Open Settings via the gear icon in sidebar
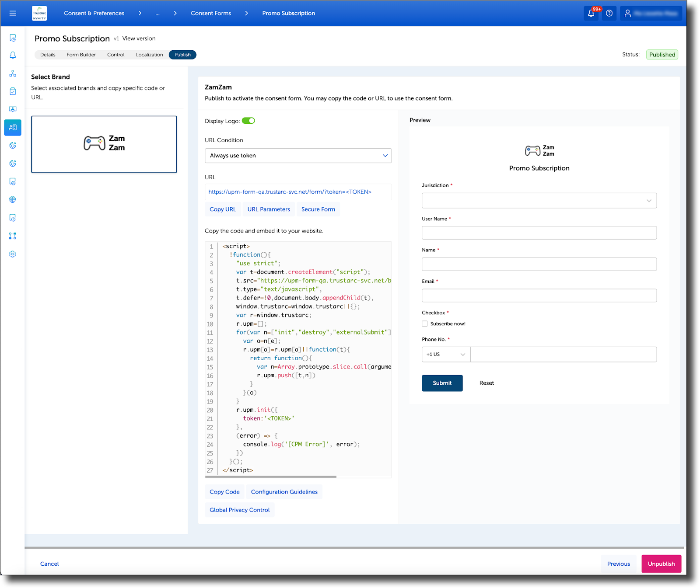The image size is (700, 588). tap(13, 254)
